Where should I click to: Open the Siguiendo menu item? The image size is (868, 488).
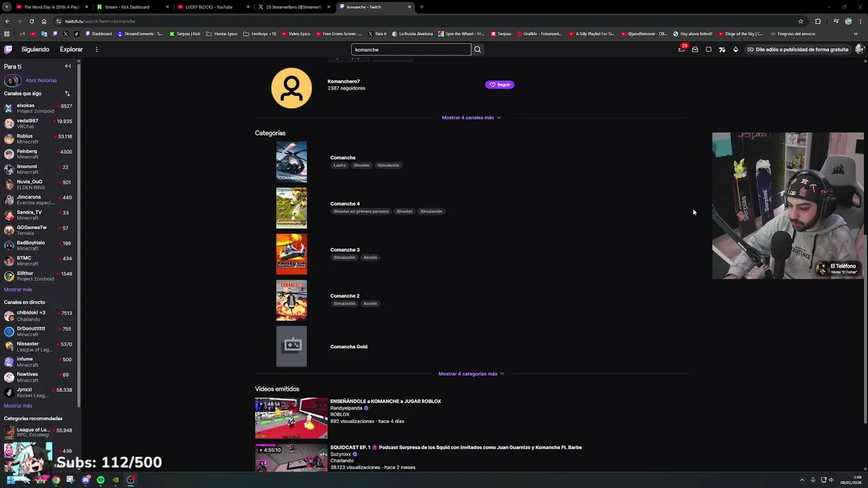click(x=35, y=49)
